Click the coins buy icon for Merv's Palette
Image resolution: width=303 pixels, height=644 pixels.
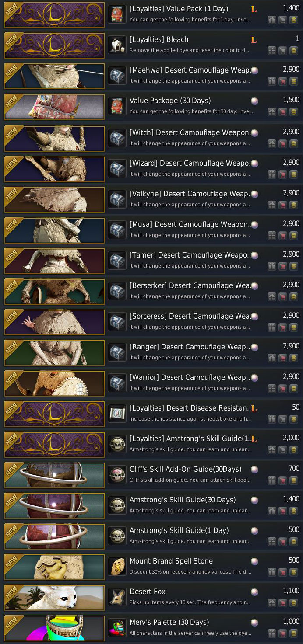coord(294,633)
